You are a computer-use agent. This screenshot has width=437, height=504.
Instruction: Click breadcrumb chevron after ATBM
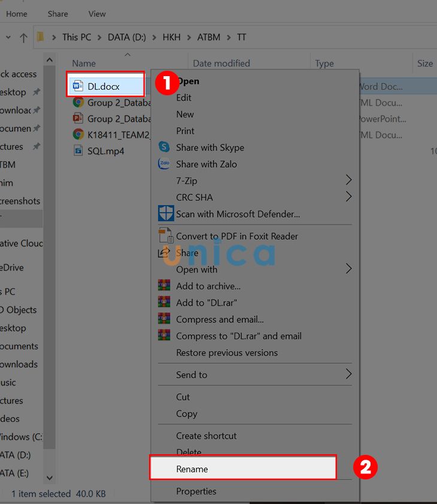click(229, 38)
